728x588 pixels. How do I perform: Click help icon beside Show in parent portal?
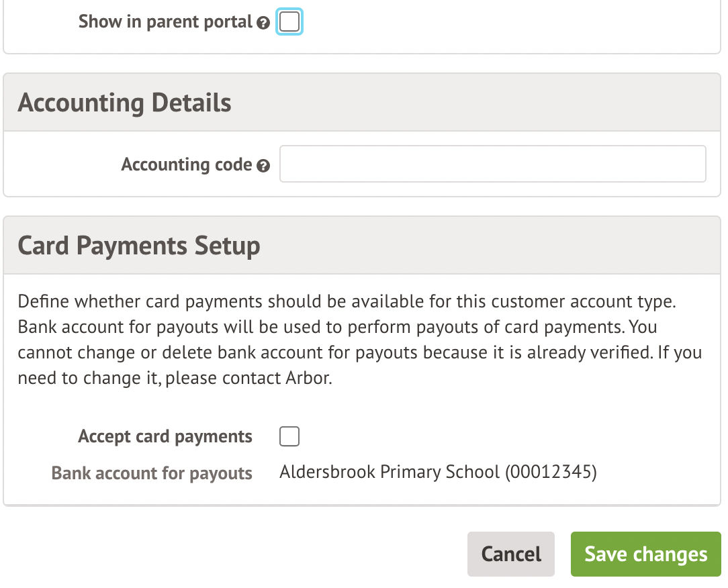tap(263, 23)
